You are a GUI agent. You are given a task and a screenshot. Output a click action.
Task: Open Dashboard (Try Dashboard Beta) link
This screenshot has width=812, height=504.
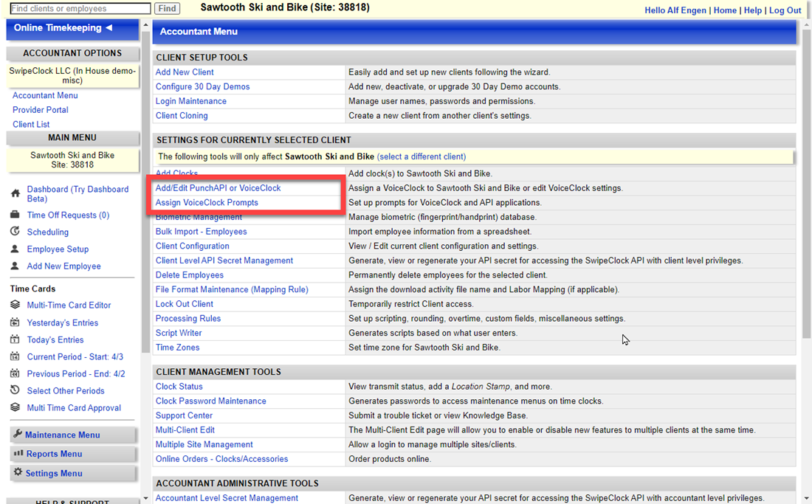click(78, 193)
